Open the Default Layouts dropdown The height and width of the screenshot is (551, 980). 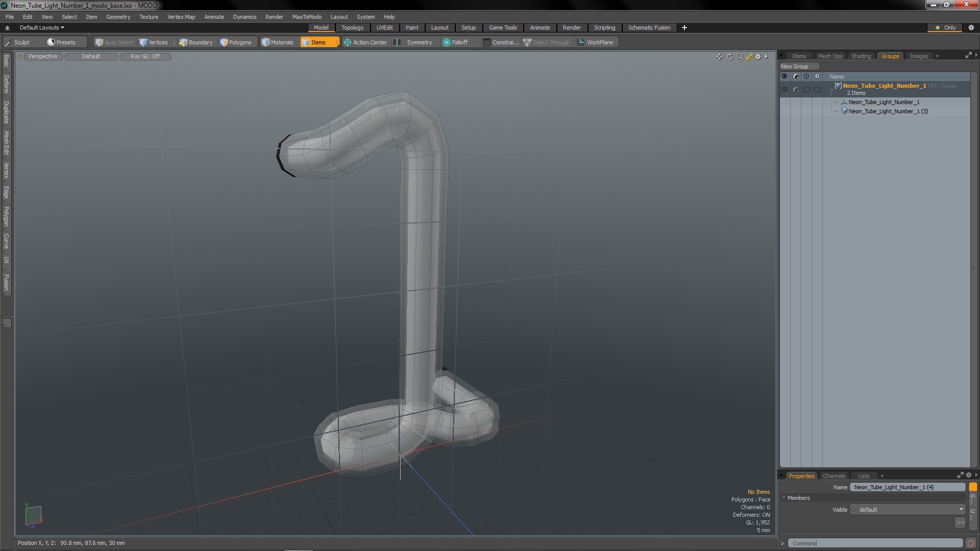pos(42,28)
